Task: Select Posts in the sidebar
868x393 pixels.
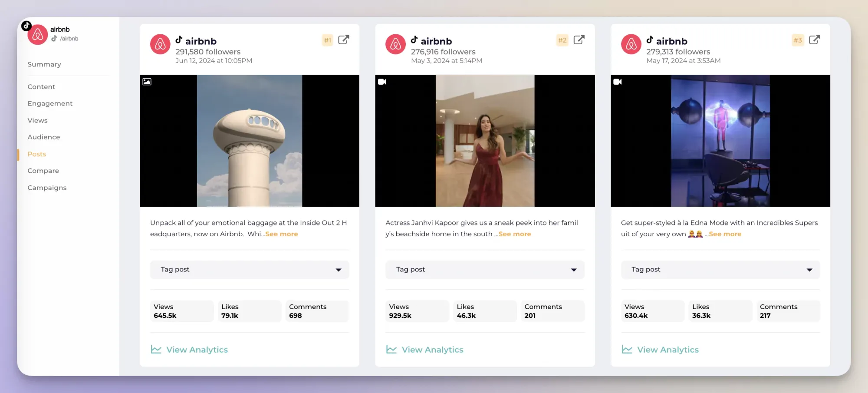Action: tap(36, 154)
